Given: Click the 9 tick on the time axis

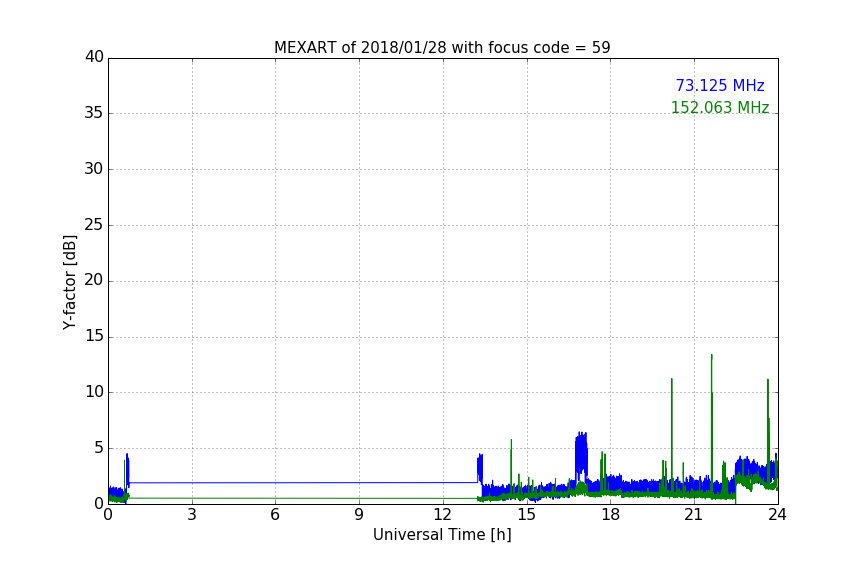Looking at the screenshot, I should click(359, 515).
